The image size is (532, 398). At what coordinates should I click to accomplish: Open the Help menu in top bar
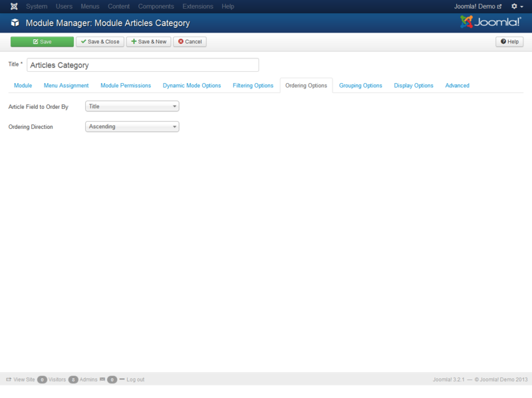pyautogui.click(x=228, y=7)
